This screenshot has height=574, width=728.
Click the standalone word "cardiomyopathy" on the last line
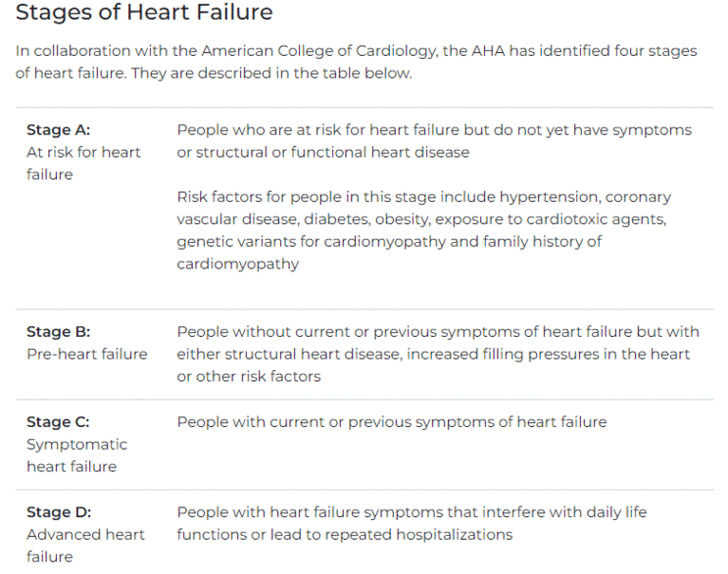pyautogui.click(x=238, y=263)
